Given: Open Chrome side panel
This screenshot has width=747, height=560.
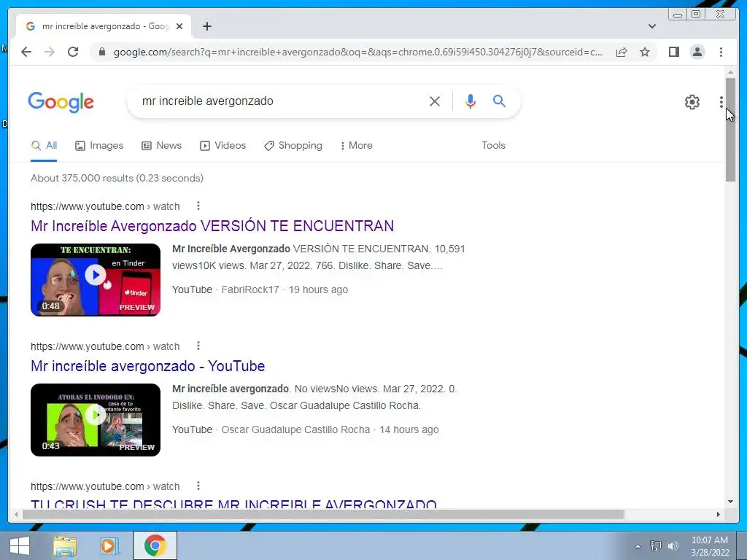Looking at the screenshot, I should click(x=673, y=52).
